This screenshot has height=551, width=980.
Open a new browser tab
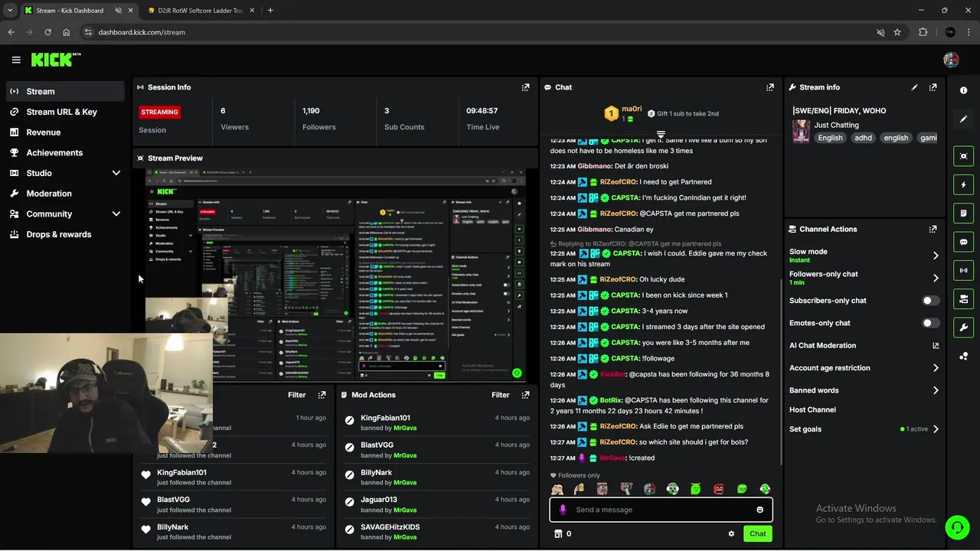(x=270, y=11)
